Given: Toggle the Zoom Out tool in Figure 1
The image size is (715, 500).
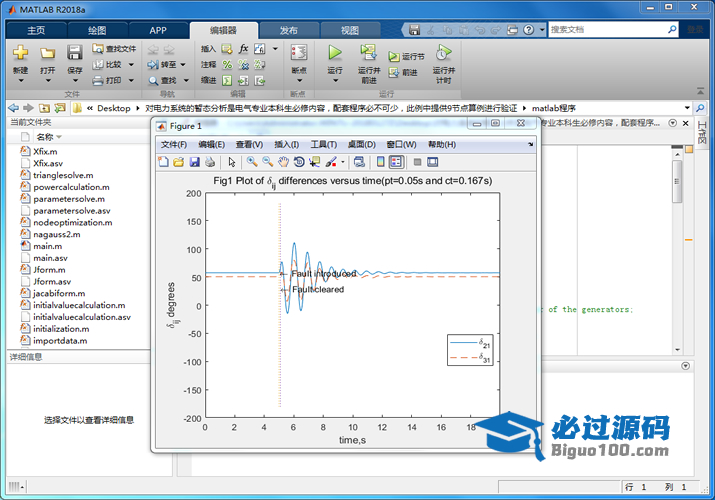Looking at the screenshot, I should coord(268,162).
